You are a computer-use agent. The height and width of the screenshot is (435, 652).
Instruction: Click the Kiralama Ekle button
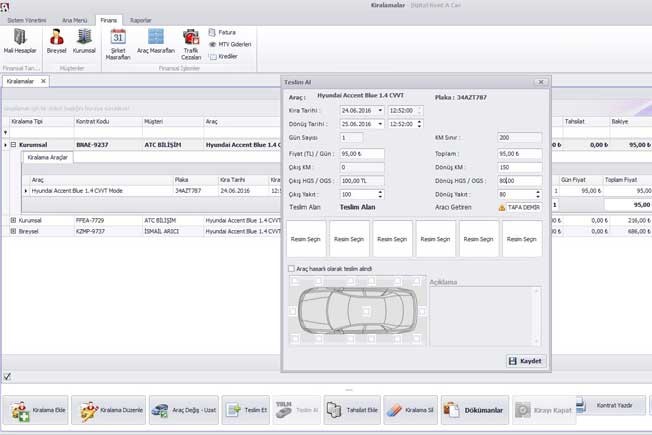(x=36, y=410)
